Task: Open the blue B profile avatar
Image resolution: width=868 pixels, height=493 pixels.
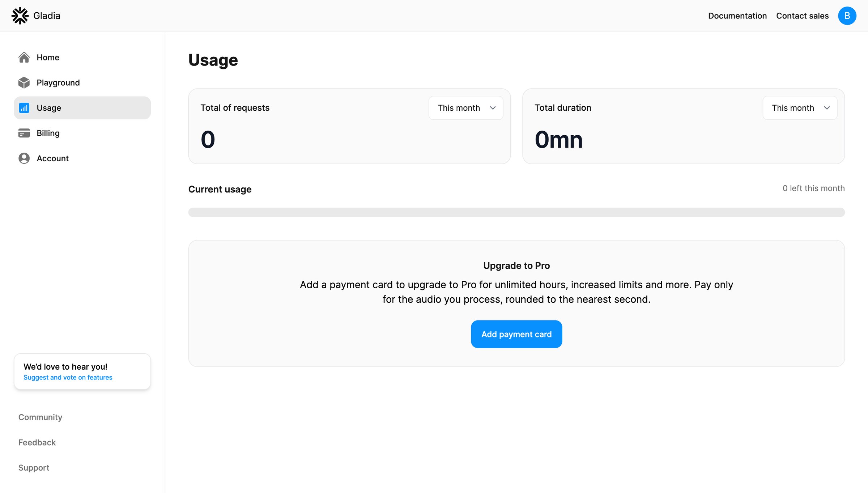Action: coord(847,16)
